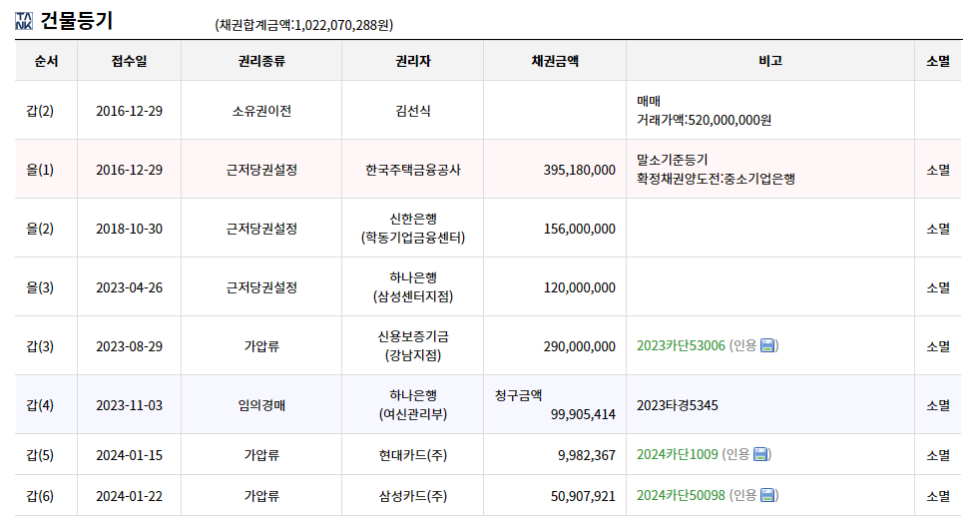Open case link 2024카단50098
Image resolution: width=980 pixels, height=522 pixels.
pos(681,495)
